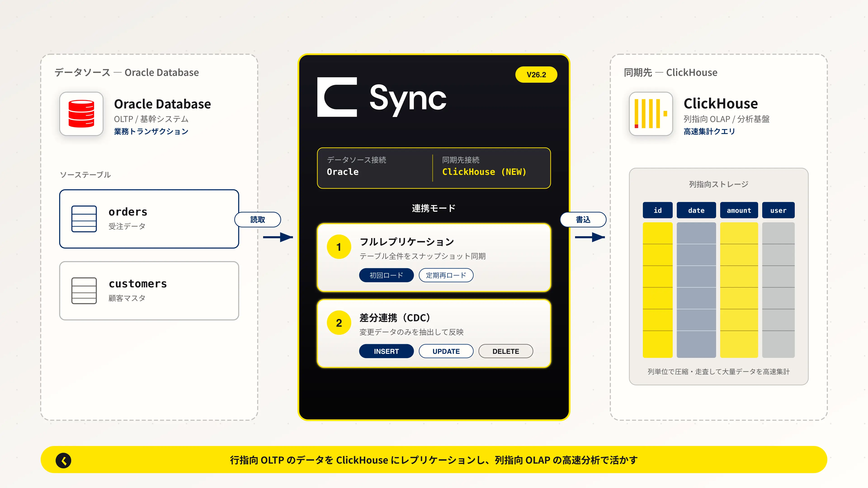
Task: Click the bold ClickHouse heading
Action: [721, 103]
